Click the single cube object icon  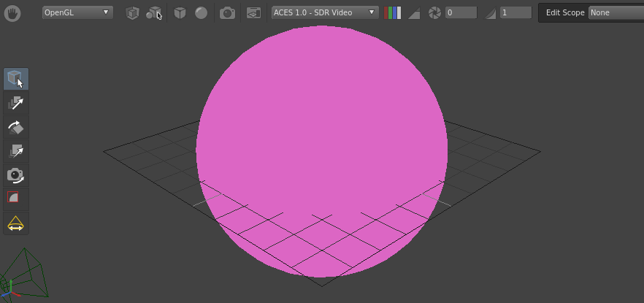point(132,13)
